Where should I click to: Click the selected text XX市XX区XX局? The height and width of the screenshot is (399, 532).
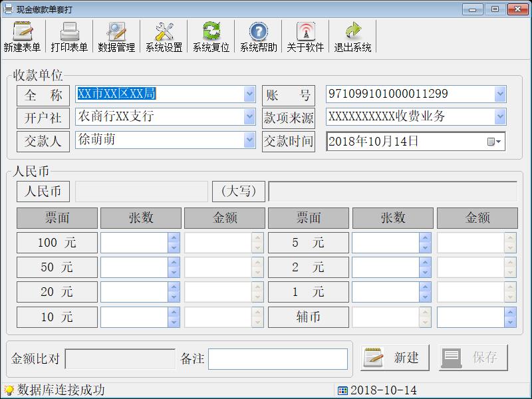[x=116, y=93]
